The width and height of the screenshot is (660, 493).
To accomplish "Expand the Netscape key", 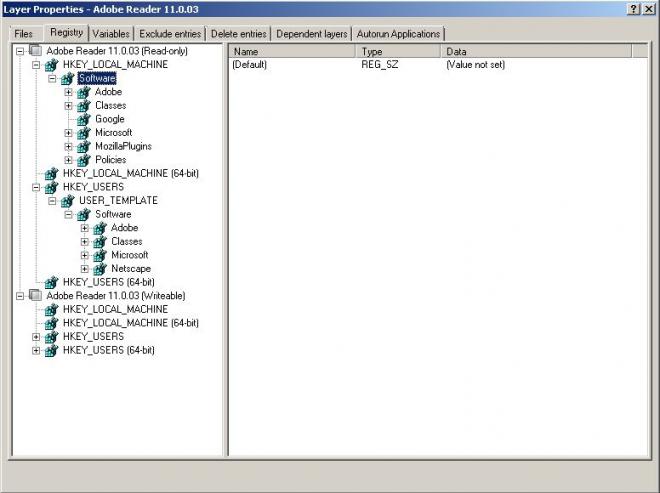I will [84, 269].
